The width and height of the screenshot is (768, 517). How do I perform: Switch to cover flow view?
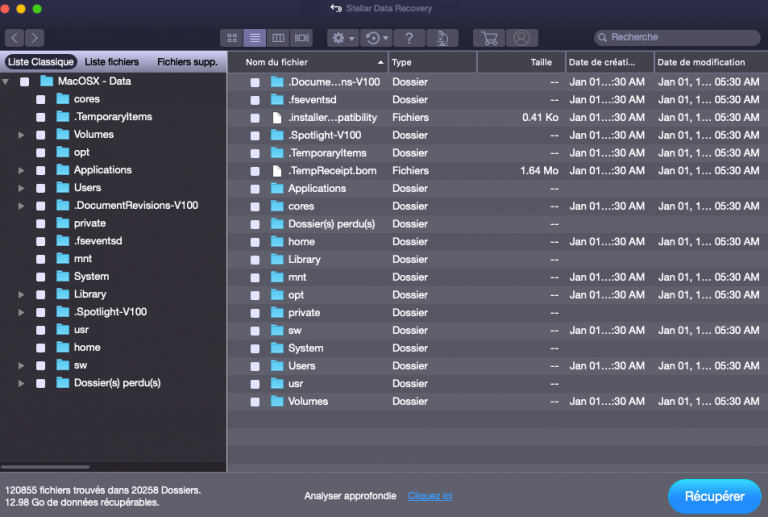tap(301, 38)
